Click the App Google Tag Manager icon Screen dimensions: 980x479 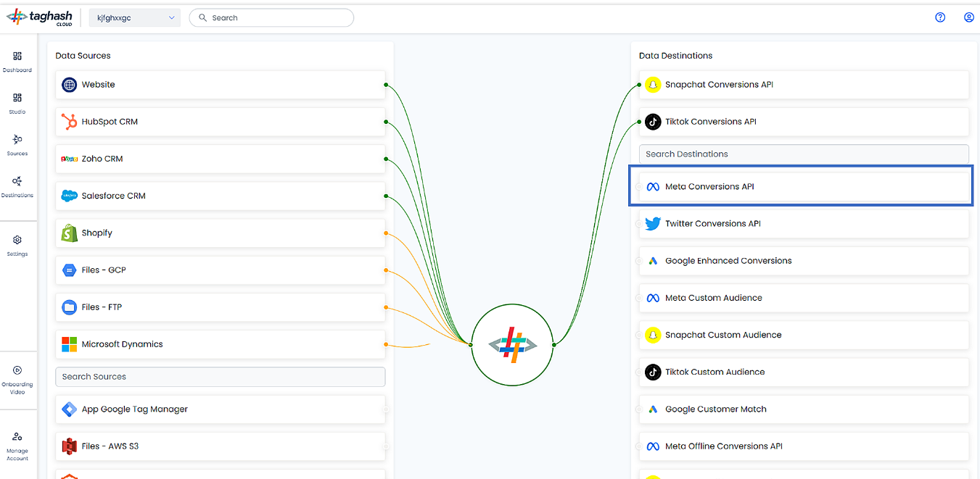click(x=69, y=409)
